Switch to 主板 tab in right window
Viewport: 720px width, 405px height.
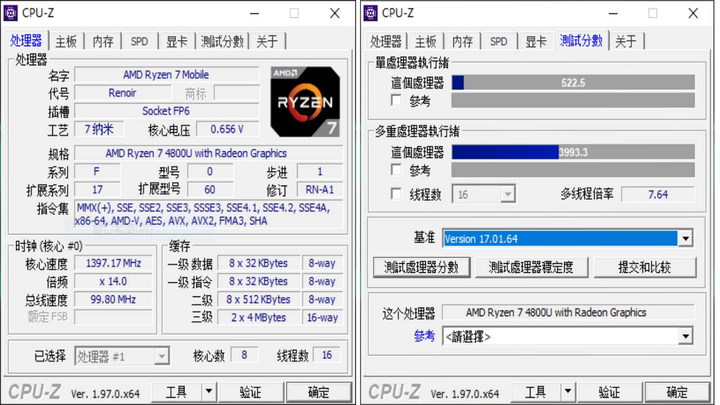426,41
